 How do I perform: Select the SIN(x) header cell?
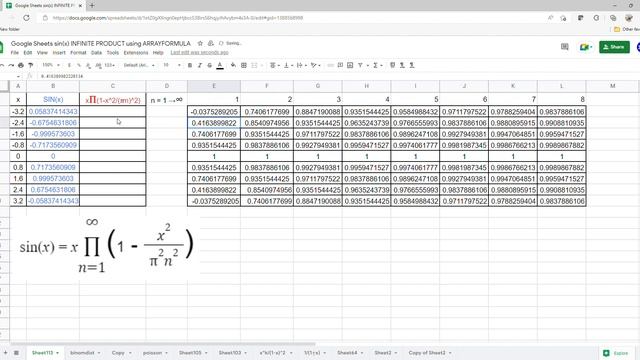point(53,100)
